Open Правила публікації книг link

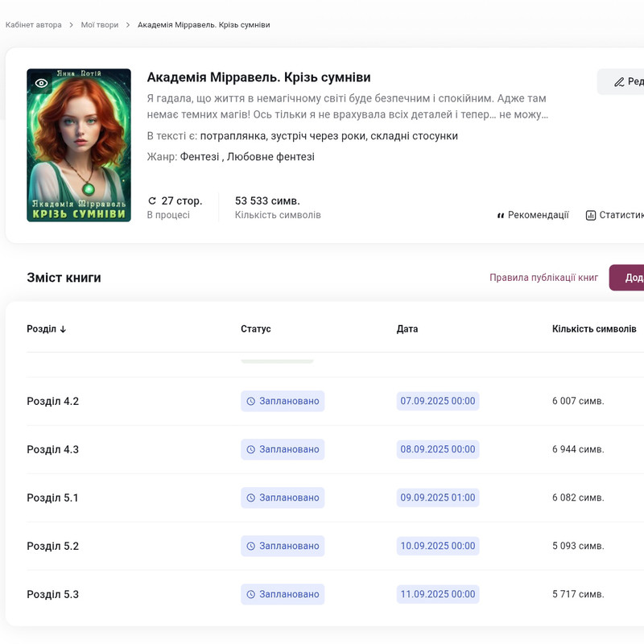pyautogui.click(x=544, y=278)
